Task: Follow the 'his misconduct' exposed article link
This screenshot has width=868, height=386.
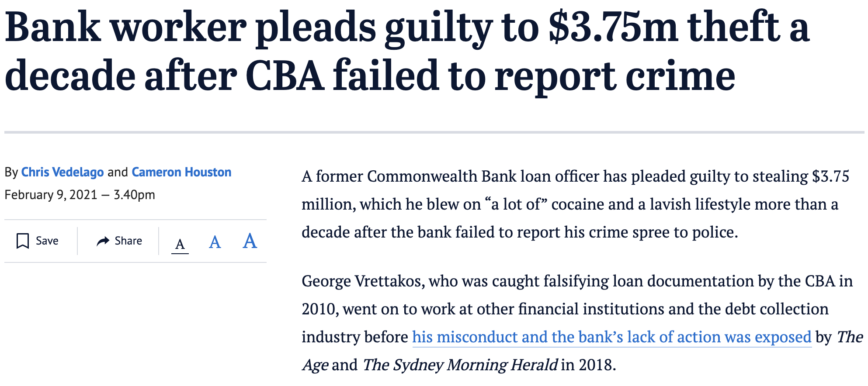Action: click(x=611, y=337)
